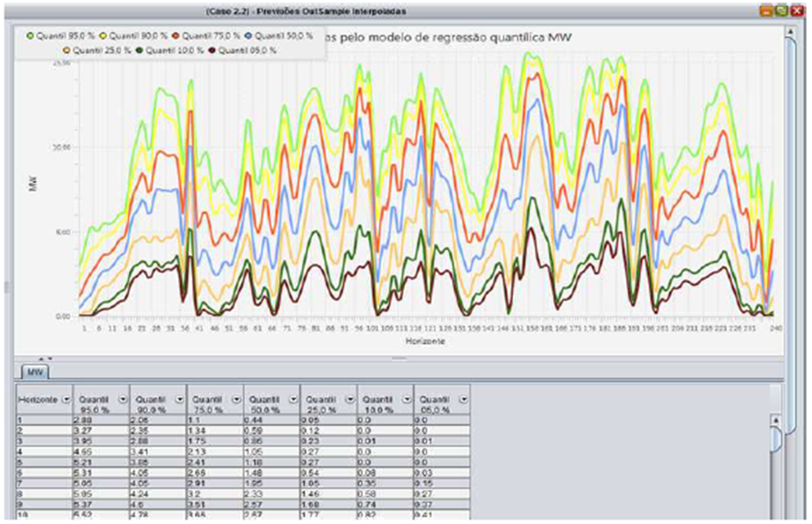
Task: Click the blue Quantil 50,0 % legend dot
Action: click(248, 36)
